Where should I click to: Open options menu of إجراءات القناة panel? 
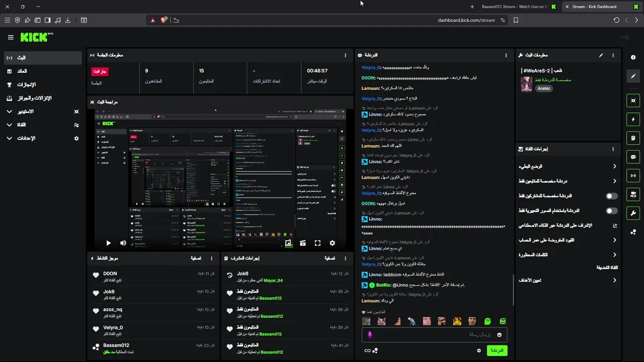tap(613, 149)
